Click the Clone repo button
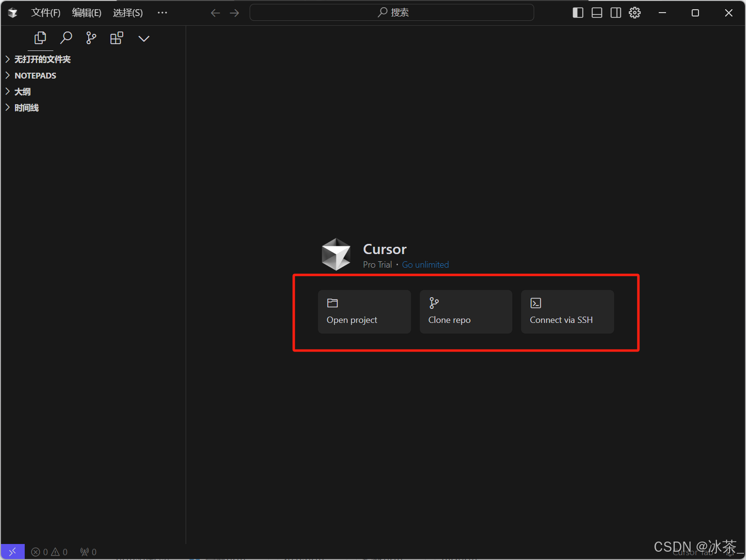Screen dimensions: 746x560 [466, 312]
